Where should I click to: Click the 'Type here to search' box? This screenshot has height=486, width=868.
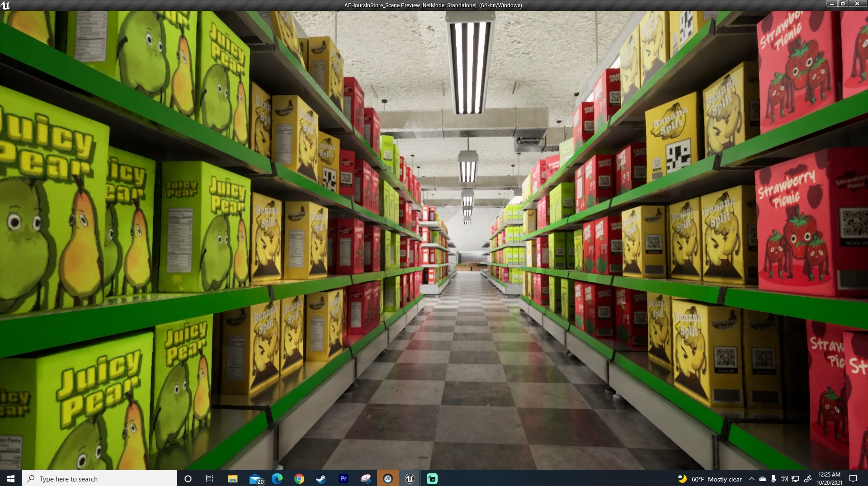point(99,479)
